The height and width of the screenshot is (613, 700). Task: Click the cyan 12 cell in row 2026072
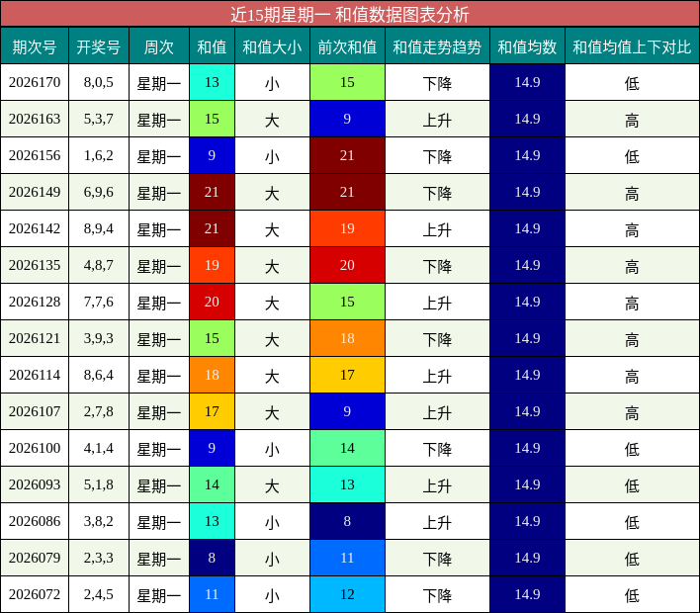[x=347, y=594]
